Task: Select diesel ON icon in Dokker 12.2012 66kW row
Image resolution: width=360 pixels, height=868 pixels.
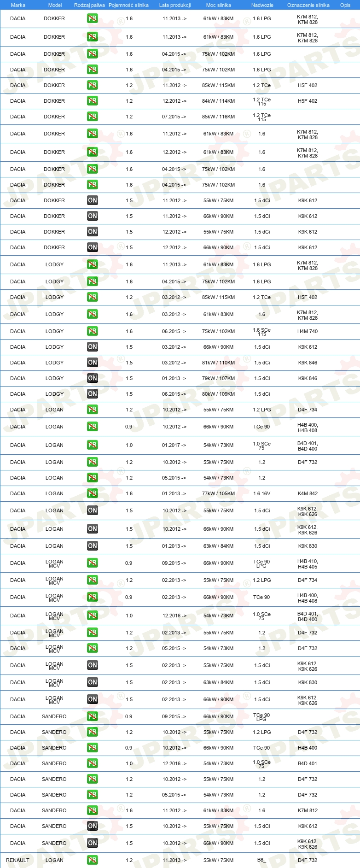Action: (x=93, y=247)
